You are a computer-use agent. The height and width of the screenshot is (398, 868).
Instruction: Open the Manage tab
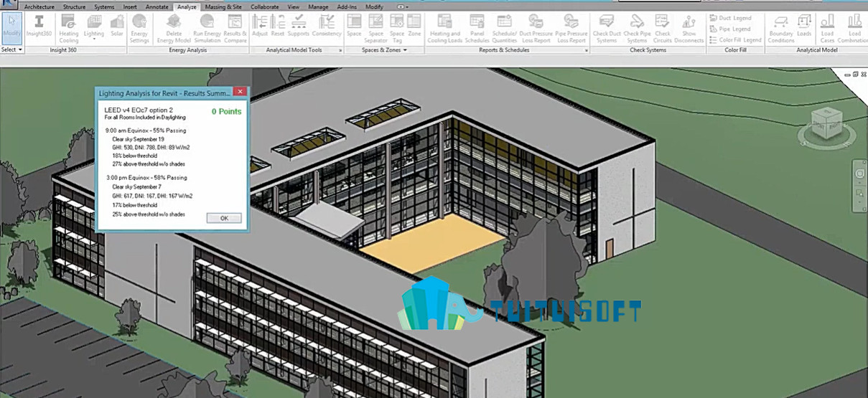pyautogui.click(x=318, y=6)
